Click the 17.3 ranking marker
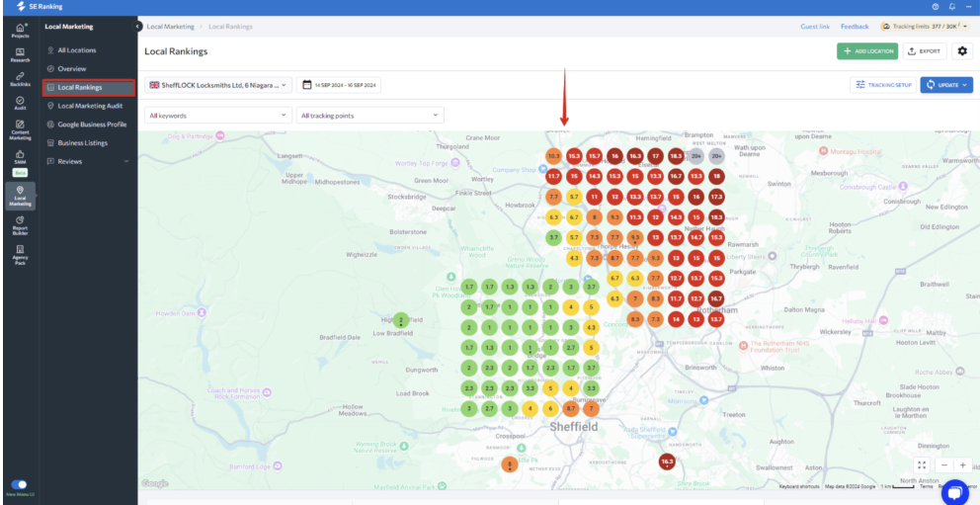This screenshot has height=505, width=980. tap(716, 197)
